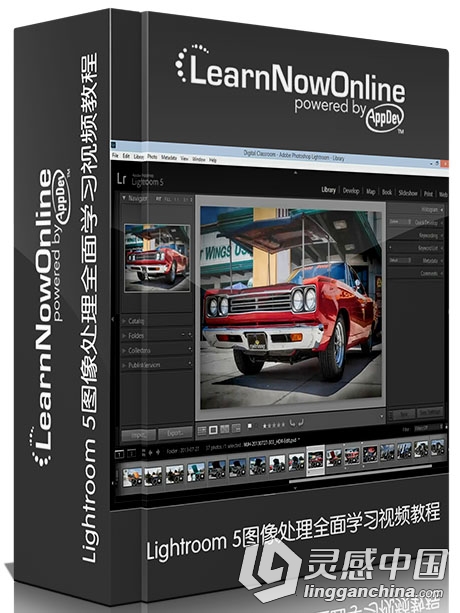460x613 pixels.
Task: Open the Quick Develop preset dropdown
Action: pos(400,222)
